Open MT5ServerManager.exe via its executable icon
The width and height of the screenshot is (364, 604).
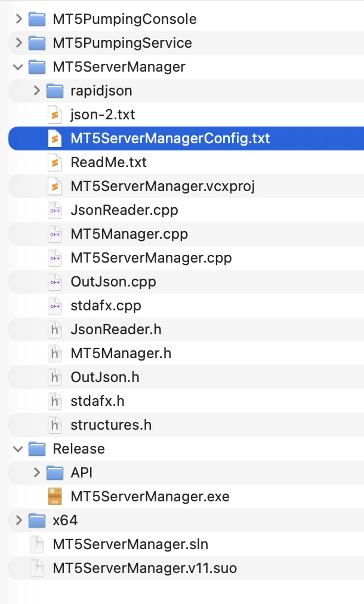[x=54, y=496]
